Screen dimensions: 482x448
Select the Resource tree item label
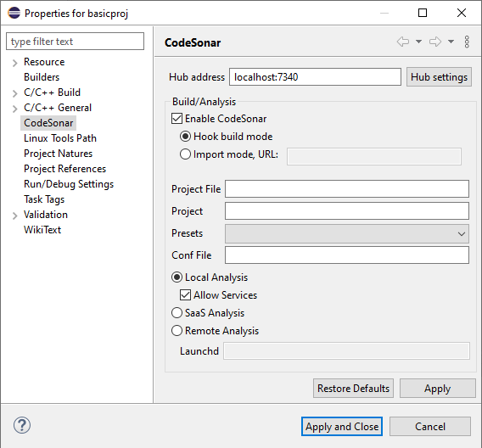point(44,62)
